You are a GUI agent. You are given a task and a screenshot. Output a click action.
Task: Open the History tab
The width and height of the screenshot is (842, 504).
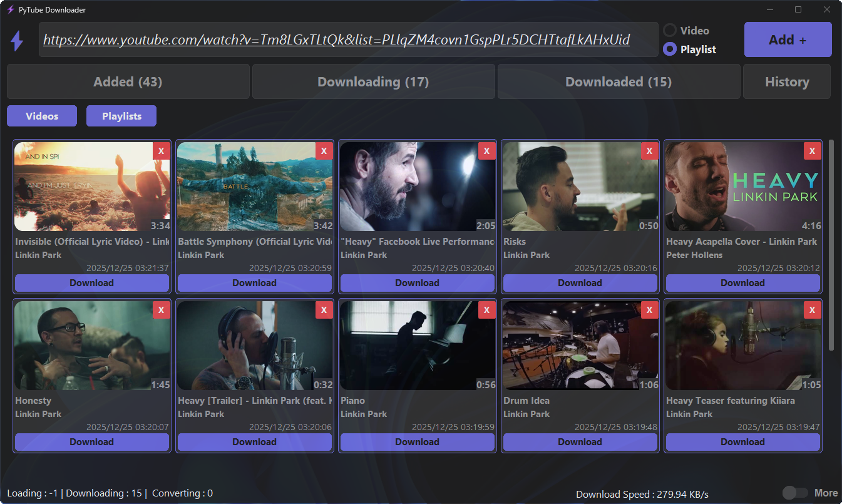(787, 81)
